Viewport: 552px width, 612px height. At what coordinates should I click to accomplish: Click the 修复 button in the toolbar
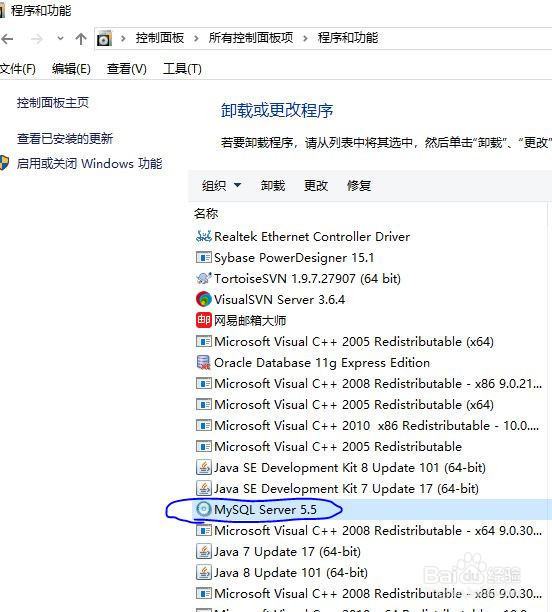[x=359, y=185]
